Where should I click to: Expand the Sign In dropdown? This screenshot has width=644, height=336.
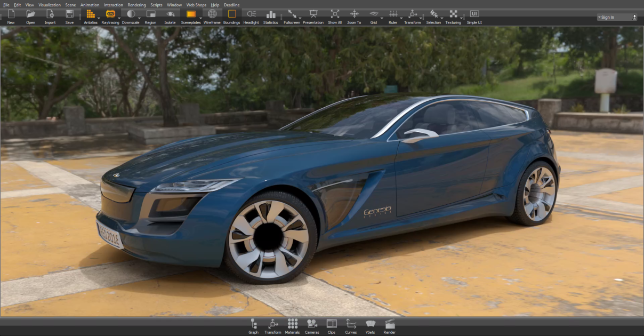(600, 17)
